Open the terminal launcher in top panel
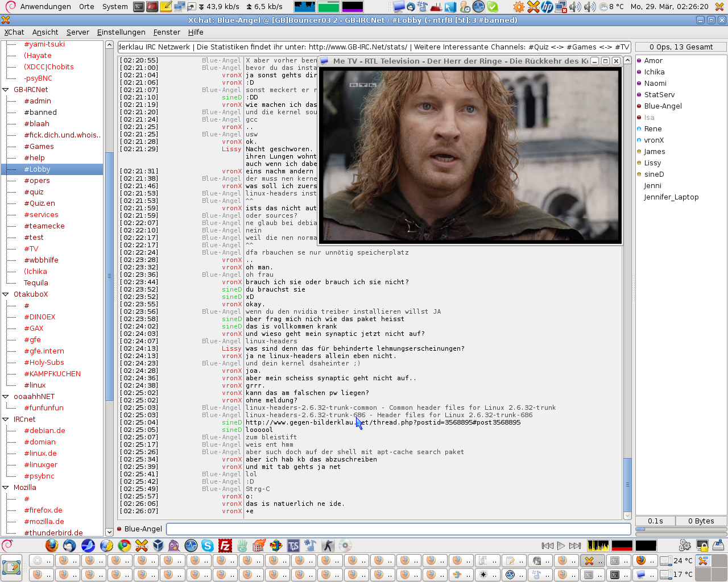 click(x=139, y=6)
